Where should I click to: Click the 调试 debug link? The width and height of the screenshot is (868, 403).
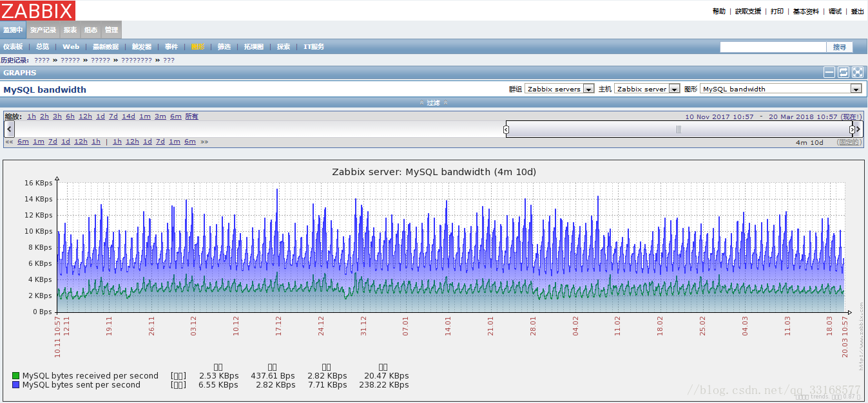[x=835, y=12]
